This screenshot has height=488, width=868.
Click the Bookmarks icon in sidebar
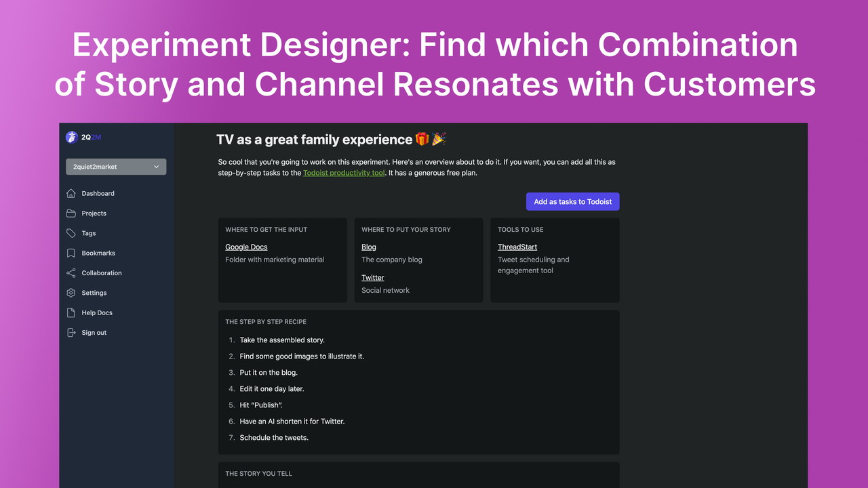pyautogui.click(x=71, y=253)
